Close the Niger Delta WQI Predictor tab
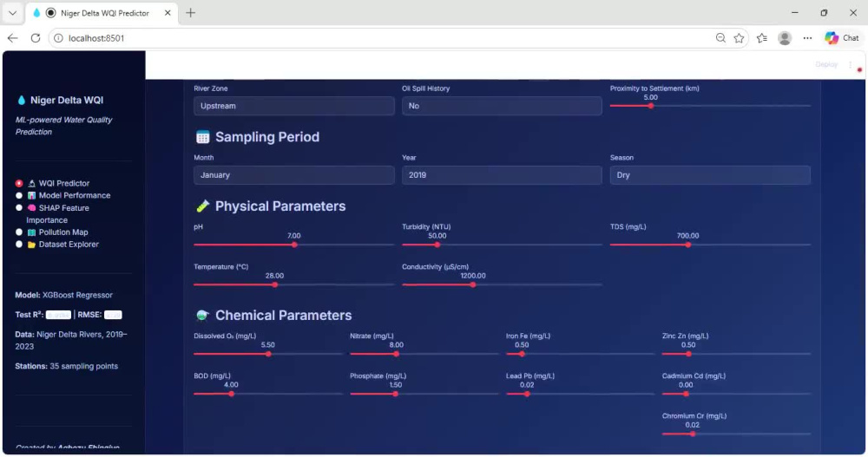The image size is (868, 457). 168,13
